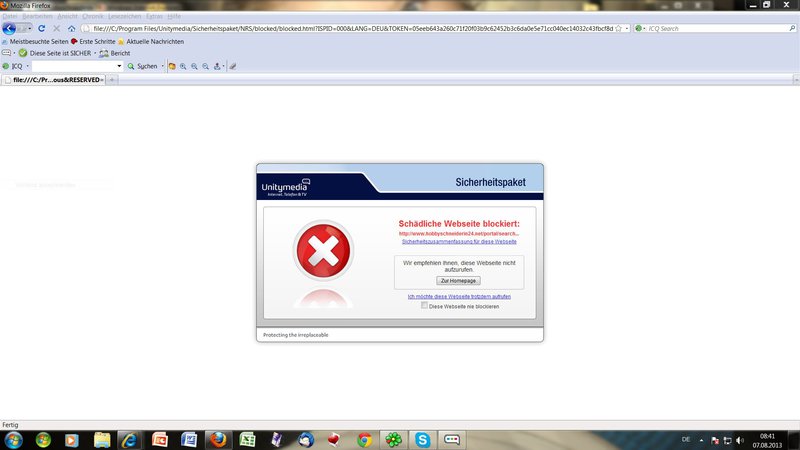The width and height of the screenshot is (800, 450).
Task: Click the DE language indicator
Action: (686, 439)
